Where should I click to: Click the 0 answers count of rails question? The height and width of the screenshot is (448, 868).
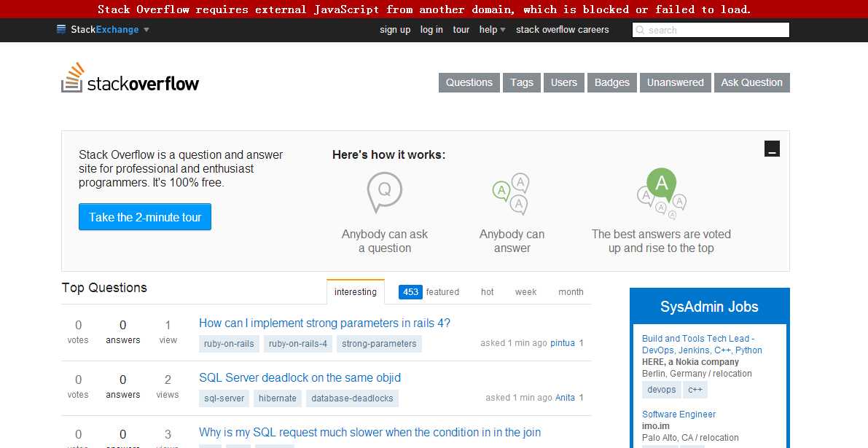click(123, 332)
